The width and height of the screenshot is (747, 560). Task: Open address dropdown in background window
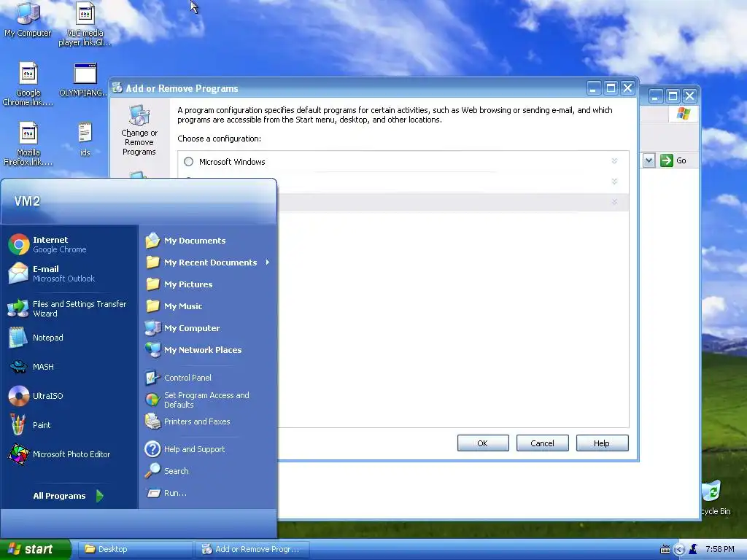(649, 160)
